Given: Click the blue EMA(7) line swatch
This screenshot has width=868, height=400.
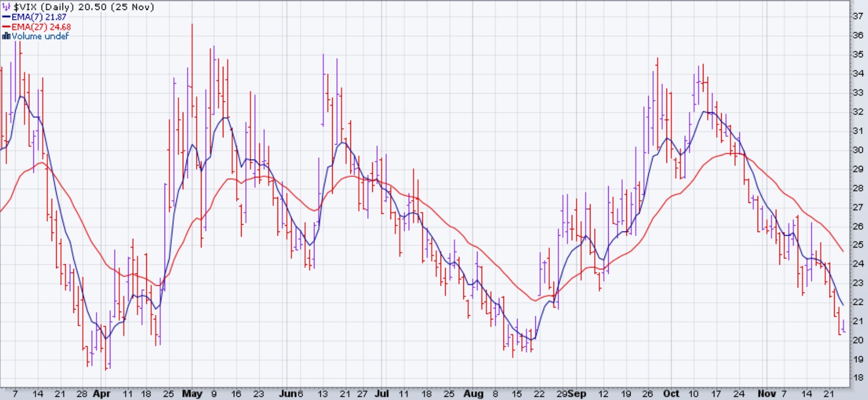Looking at the screenshot, I should click(x=6, y=17).
